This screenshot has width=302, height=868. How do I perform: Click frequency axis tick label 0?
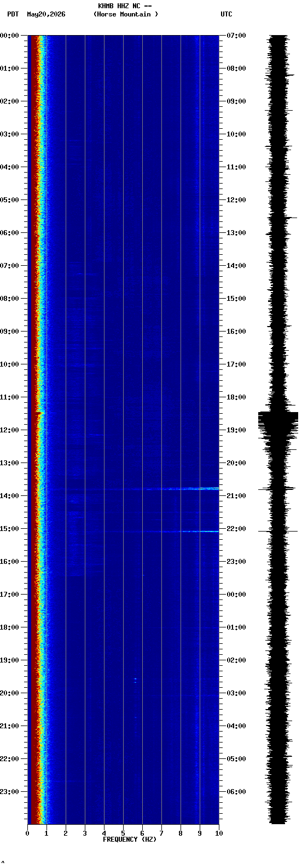[x=27, y=833]
